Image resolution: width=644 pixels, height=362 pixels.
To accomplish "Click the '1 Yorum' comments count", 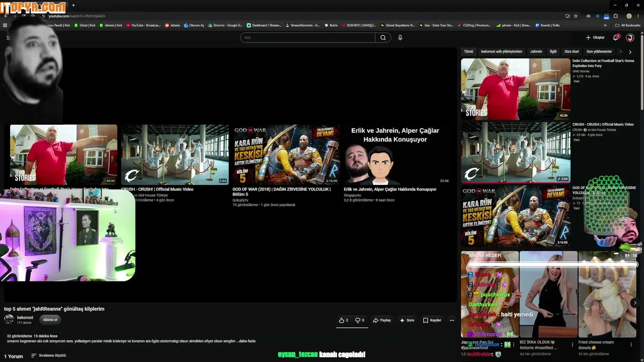I will coord(14,356).
